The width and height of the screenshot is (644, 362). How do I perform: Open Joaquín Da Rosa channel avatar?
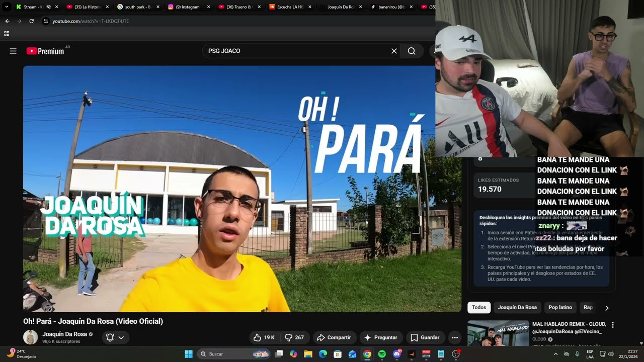coord(30,337)
